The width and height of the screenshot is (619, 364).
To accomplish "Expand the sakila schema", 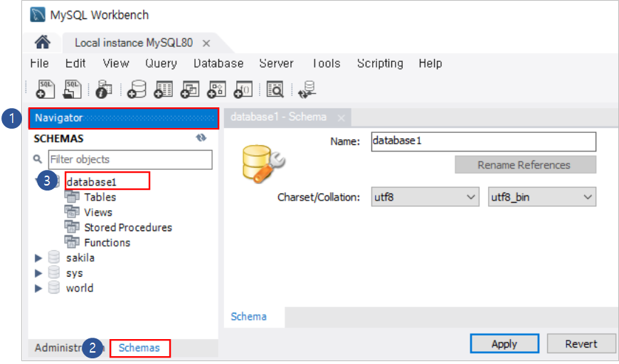I will click(x=38, y=258).
